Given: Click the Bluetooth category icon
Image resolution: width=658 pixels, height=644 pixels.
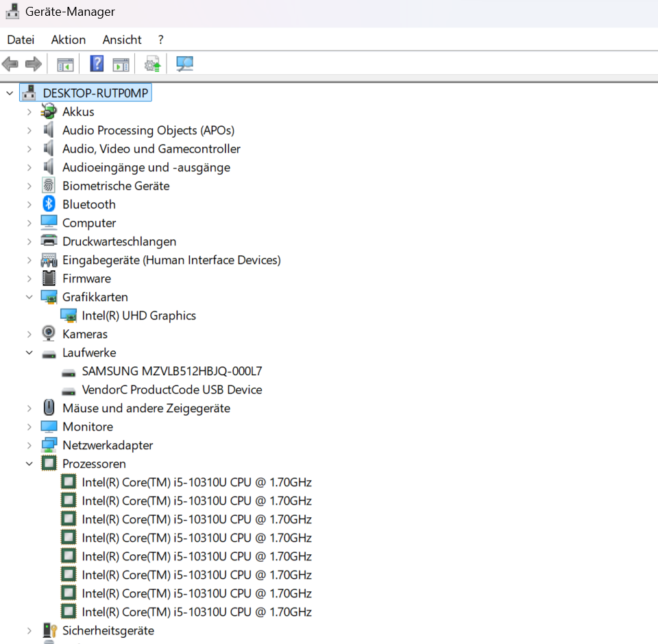Looking at the screenshot, I should tap(49, 204).
